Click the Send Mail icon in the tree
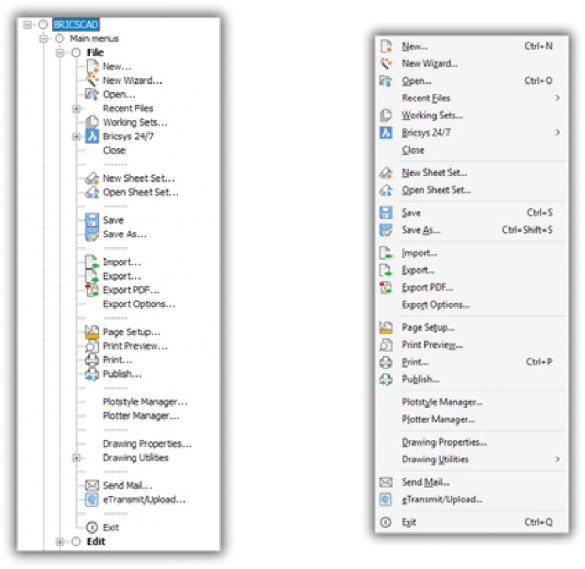 [92, 485]
